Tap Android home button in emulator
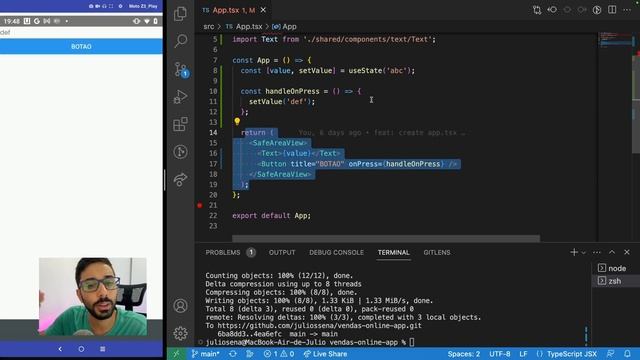Screen dimensions: 640x360 coord(81,349)
